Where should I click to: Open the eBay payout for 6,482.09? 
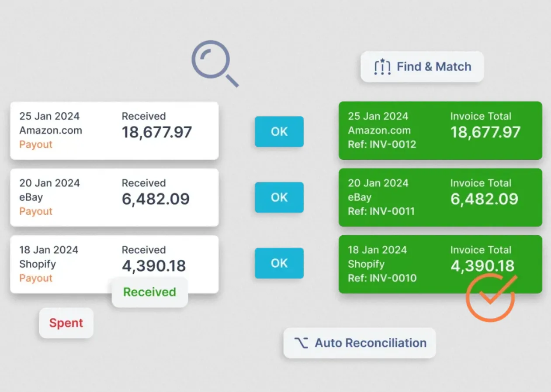tap(114, 197)
